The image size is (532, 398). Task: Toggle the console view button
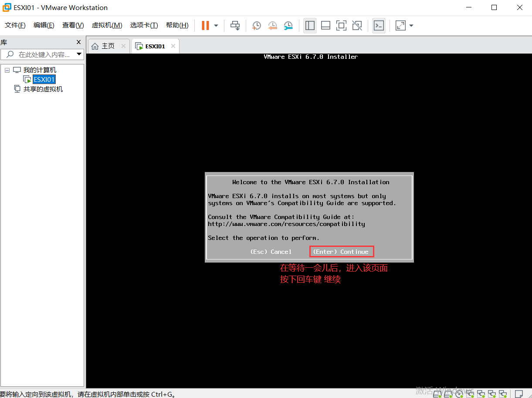click(x=379, y=26)
